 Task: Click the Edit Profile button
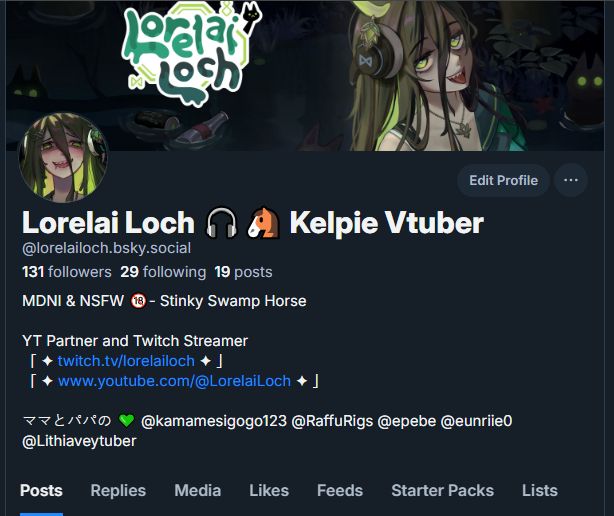pos(504,180)
